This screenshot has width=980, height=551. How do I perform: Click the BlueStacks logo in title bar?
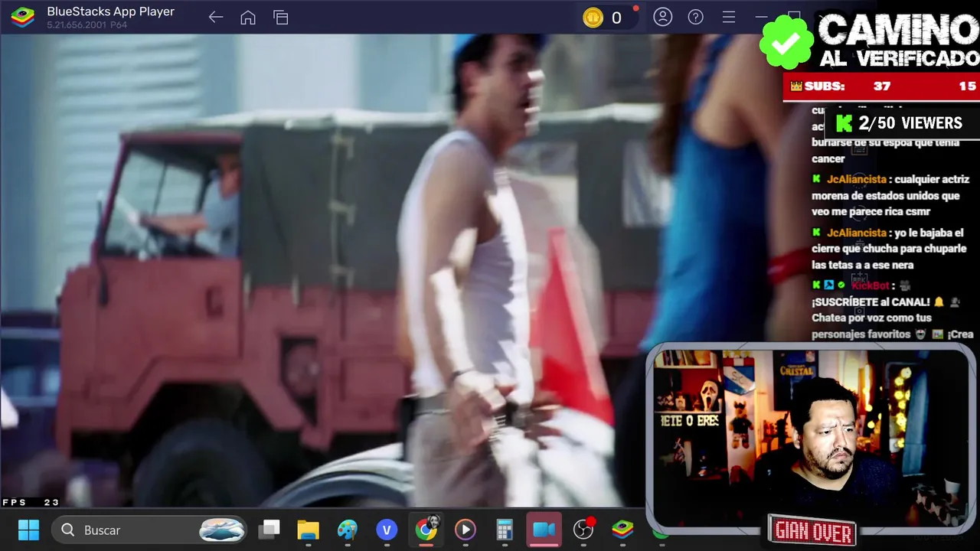pyautogui.click(x=23, y=17)
